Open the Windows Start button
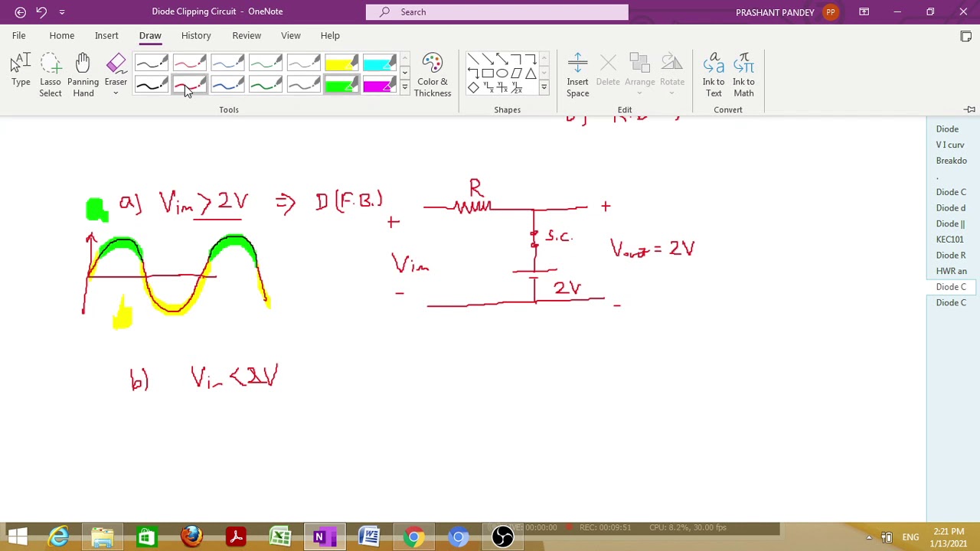The image size is (980, 551). [17, 536]
